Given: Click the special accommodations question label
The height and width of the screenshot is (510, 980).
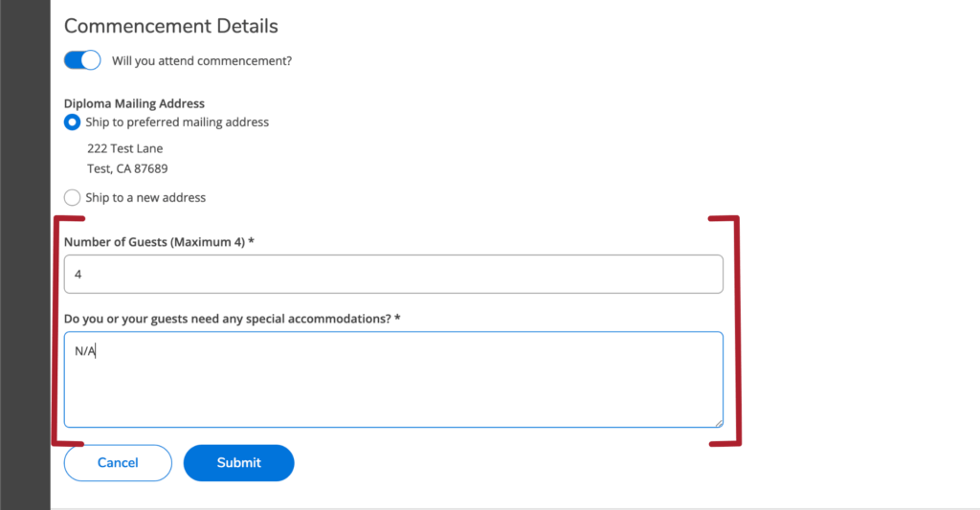Looking at the screenshot, I should (227, 319).
